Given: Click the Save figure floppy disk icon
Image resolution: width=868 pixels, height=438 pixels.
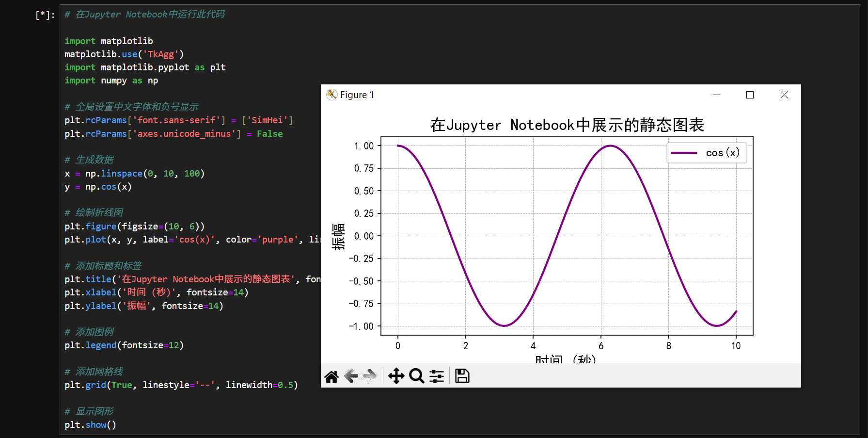Looking at the screenshot, I should [x=462, y=376].
